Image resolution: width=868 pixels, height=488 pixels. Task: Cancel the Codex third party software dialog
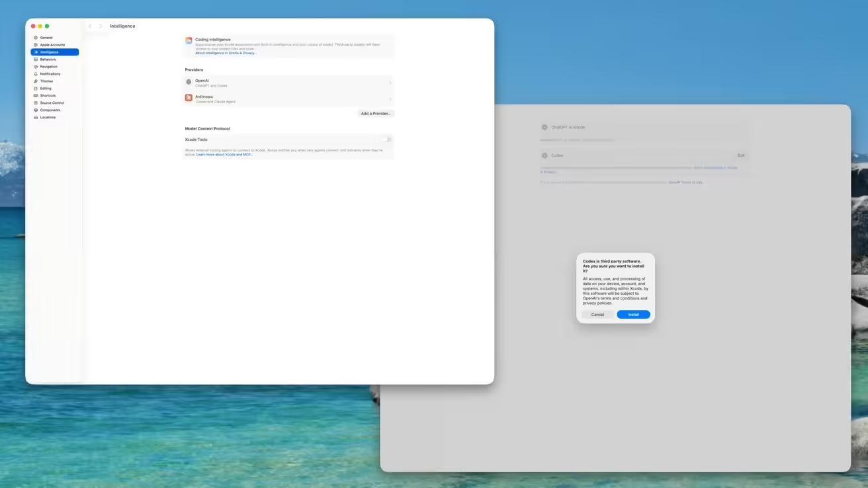(597, 314)
